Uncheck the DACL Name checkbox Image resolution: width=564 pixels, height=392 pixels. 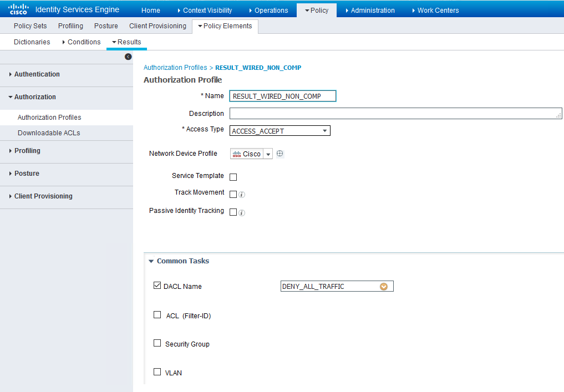click(157, 286)
